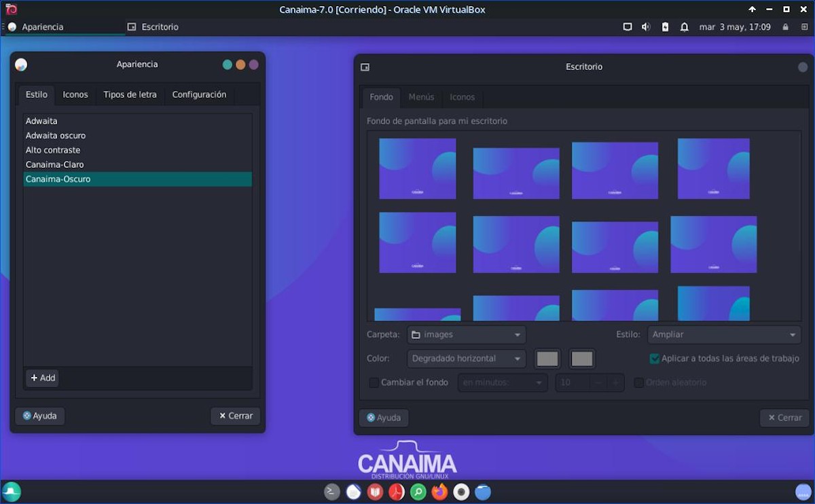Open the Estilo Ampliar dropdown

724,335
